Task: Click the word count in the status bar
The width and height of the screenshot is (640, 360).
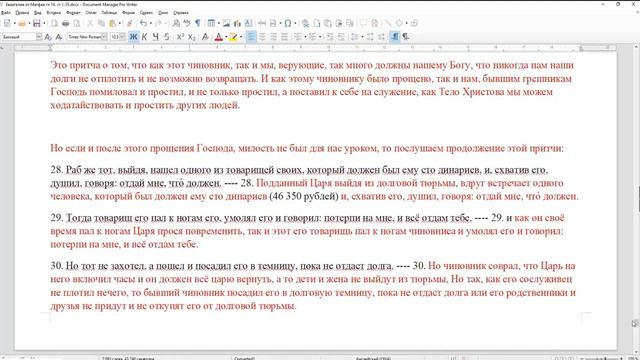Action: [x=128, y=358]
